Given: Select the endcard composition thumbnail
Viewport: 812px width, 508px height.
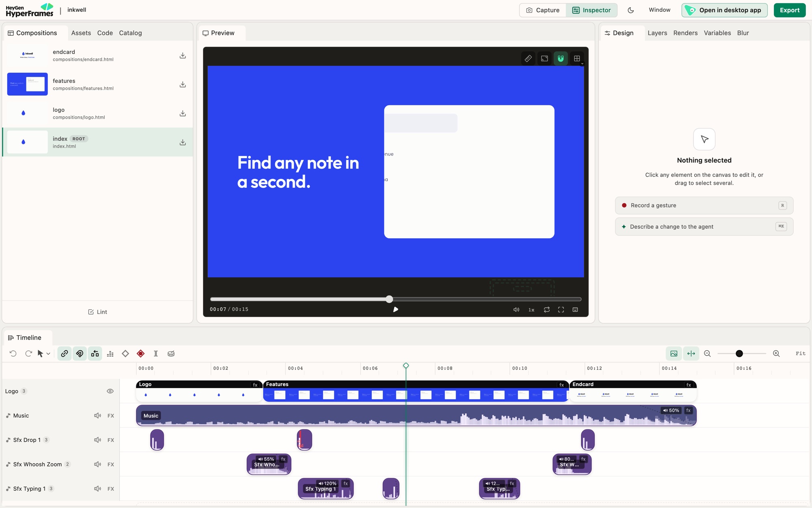Looking at the screenshot, I should click(27, 55).
